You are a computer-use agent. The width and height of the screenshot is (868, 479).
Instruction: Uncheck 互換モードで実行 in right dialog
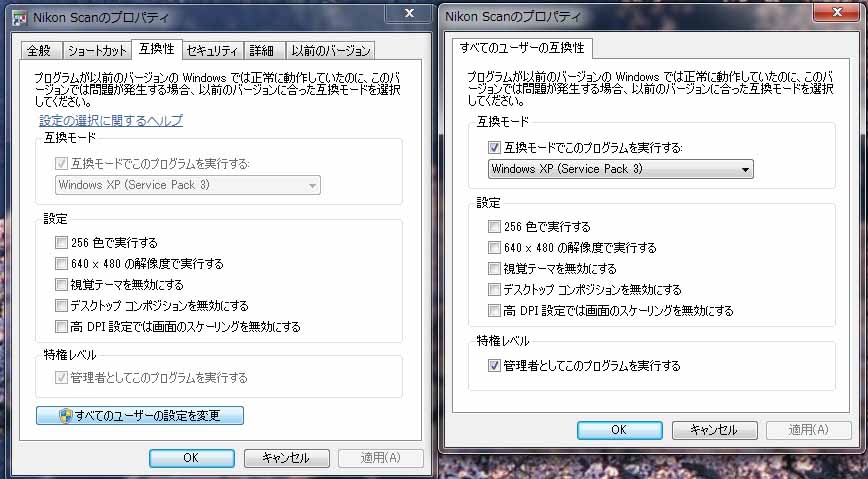point(494,148)
